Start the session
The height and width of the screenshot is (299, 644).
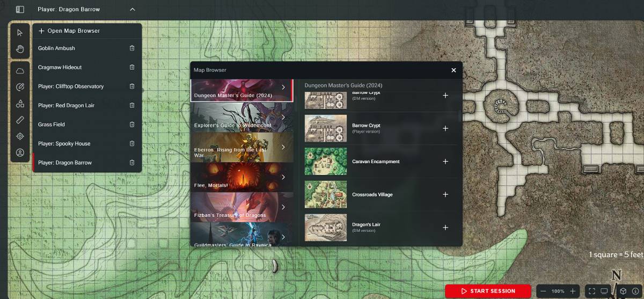[x=488, y=291]
